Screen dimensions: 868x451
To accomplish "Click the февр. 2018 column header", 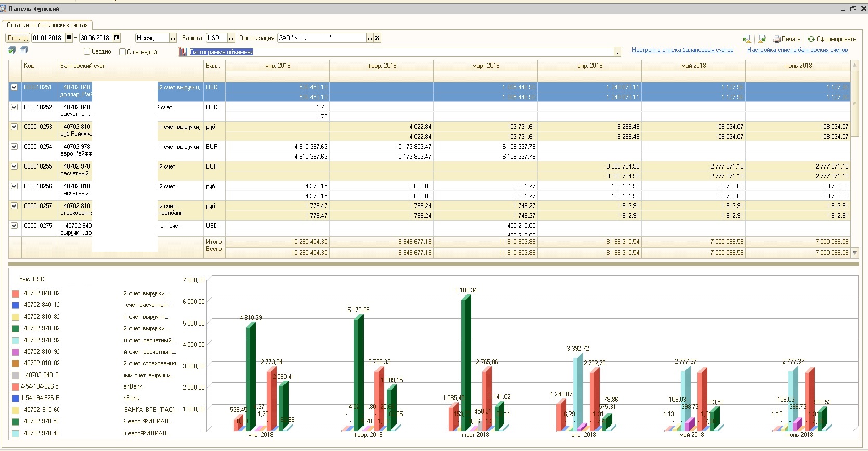I will (x=382, y=66).
